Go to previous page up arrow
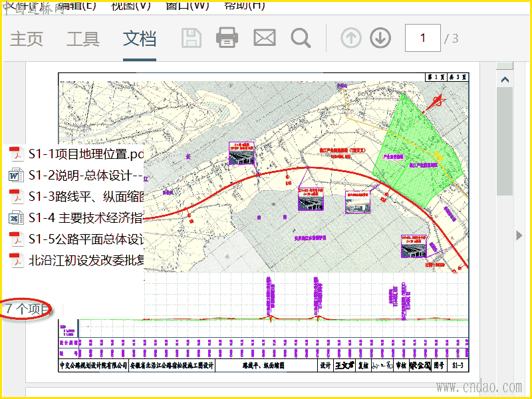Viewport: 532px width, 399px height. pyautogui.click(x=351, y=38)
